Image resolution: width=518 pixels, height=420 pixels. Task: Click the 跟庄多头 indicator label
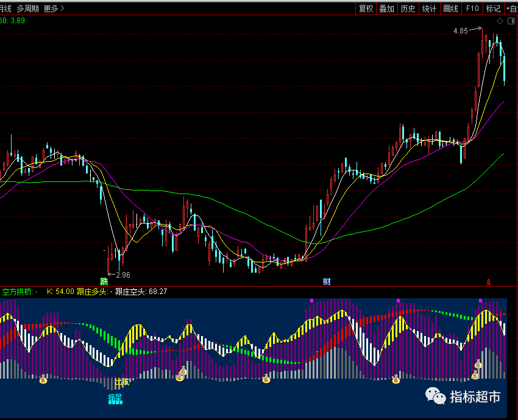94,292
